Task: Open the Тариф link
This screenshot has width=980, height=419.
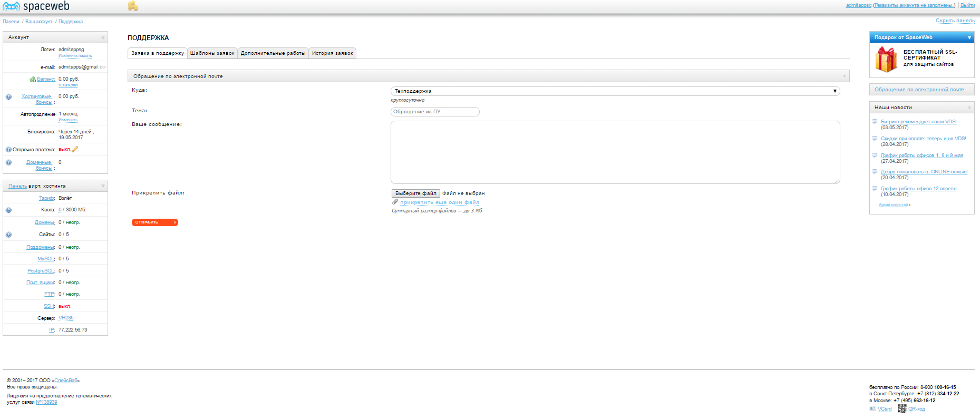Action: click(47, 198)
